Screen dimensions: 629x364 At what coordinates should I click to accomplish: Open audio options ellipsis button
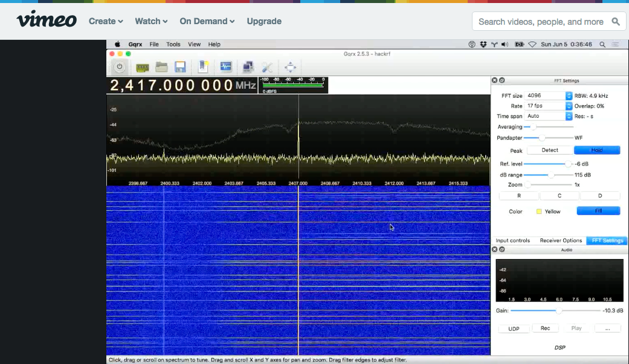click(x=607, y=328)
